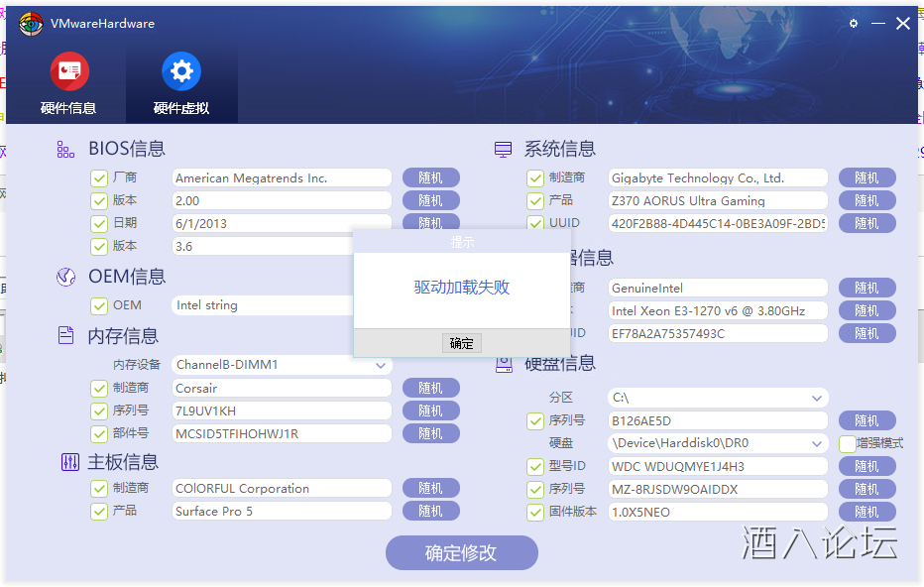Randomize the Gigabyte Technology manufacturer
Screen dimensions: 924x587
tap(866, 178)
